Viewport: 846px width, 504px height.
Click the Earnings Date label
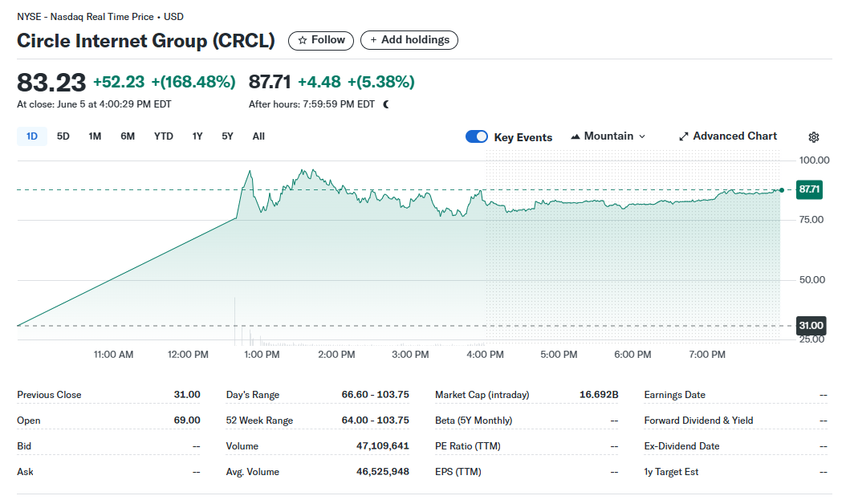(x=674, y=395)
